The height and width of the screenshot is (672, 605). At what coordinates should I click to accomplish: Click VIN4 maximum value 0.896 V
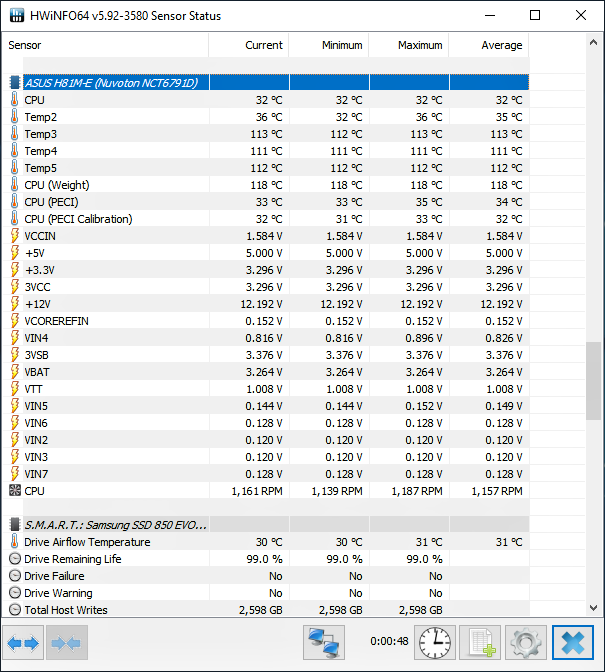pyautogui.click(x=424, y=338)
